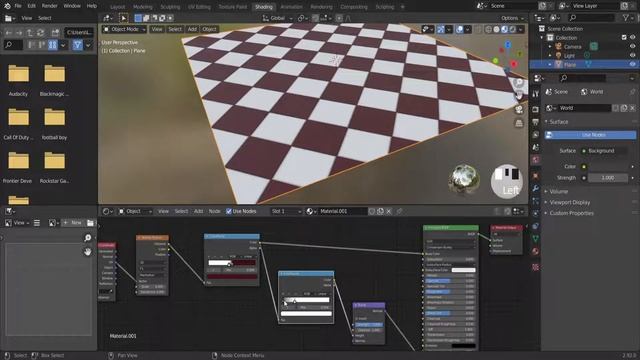Click Material.001 name field
Image resolution: width=640 pixels, height=360 pixels.
coord(342,211)
